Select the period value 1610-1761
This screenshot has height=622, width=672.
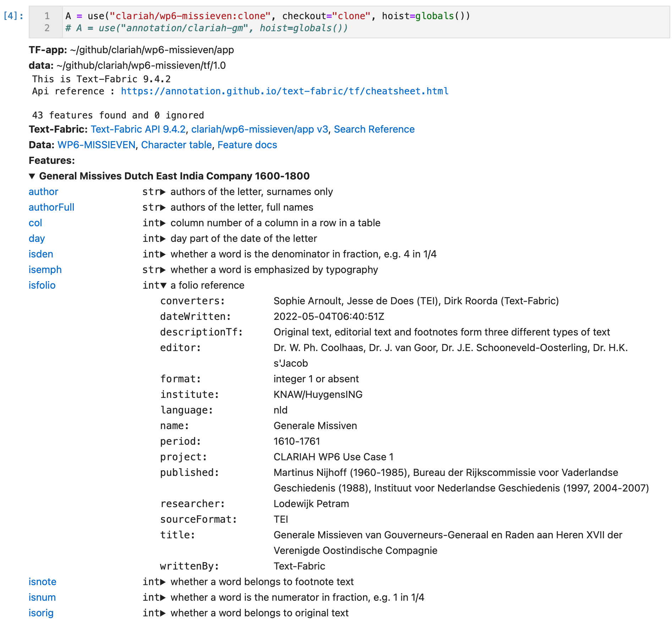tap(297, 441)
